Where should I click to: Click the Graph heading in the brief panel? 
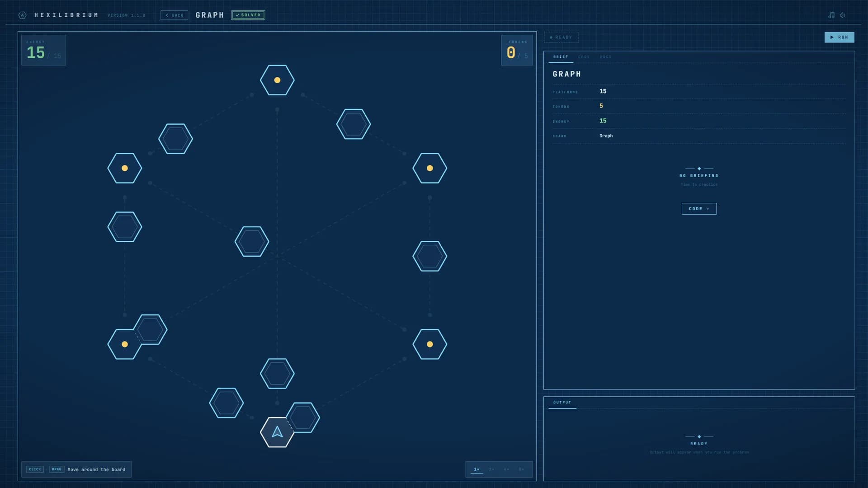(x=566, y=74)
